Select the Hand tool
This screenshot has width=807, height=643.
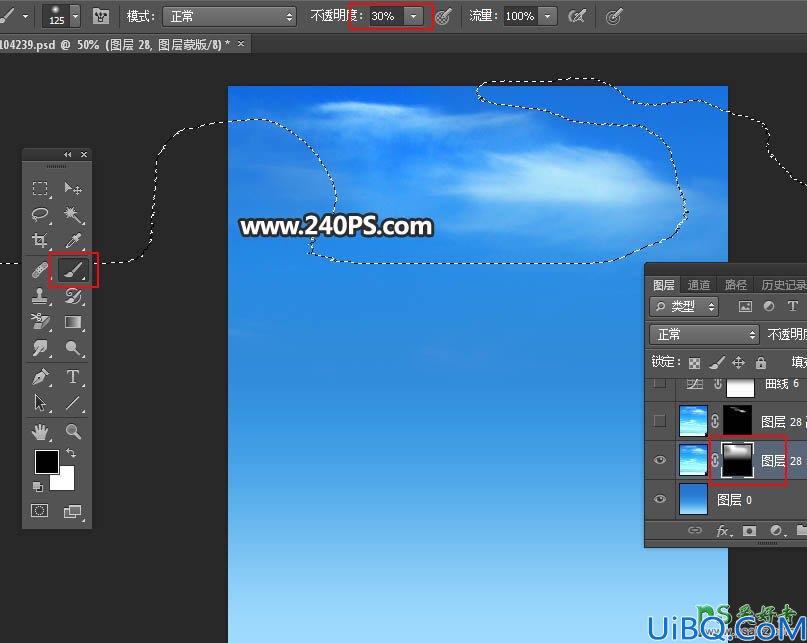click(40, 432)
